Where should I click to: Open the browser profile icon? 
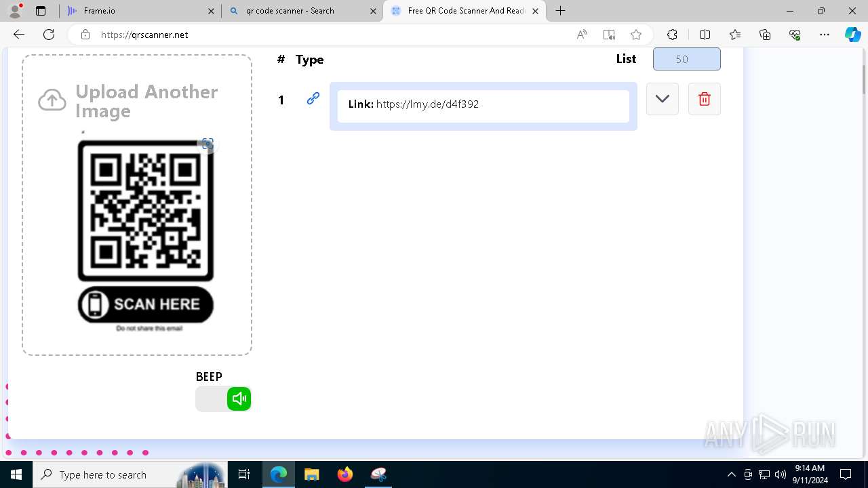click(15, 11)
